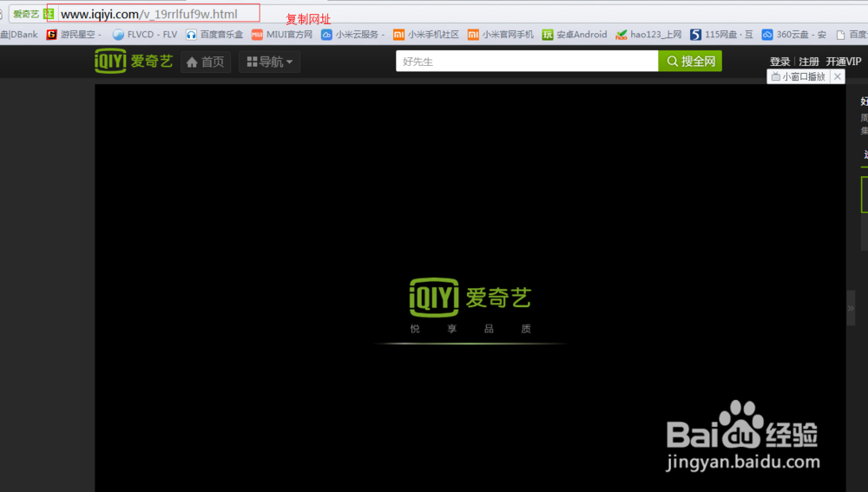
Task: Click the home icon beside 首页
Action: coord(192,62)
